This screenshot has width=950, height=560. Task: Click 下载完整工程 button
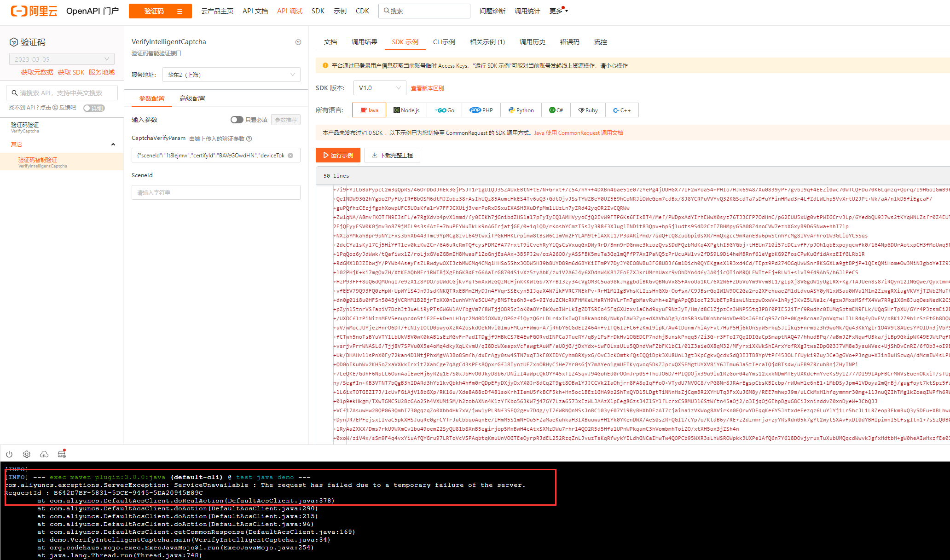(392, 155)
